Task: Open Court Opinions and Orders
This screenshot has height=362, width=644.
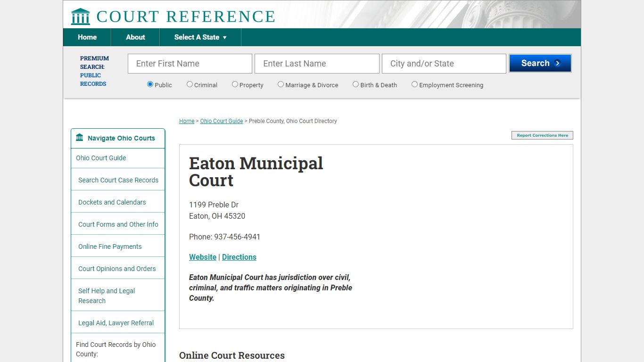Action: 117,269
